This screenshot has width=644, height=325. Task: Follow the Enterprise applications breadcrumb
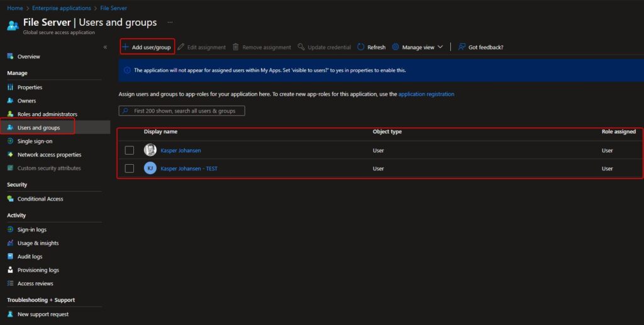[x=62, y=8]
